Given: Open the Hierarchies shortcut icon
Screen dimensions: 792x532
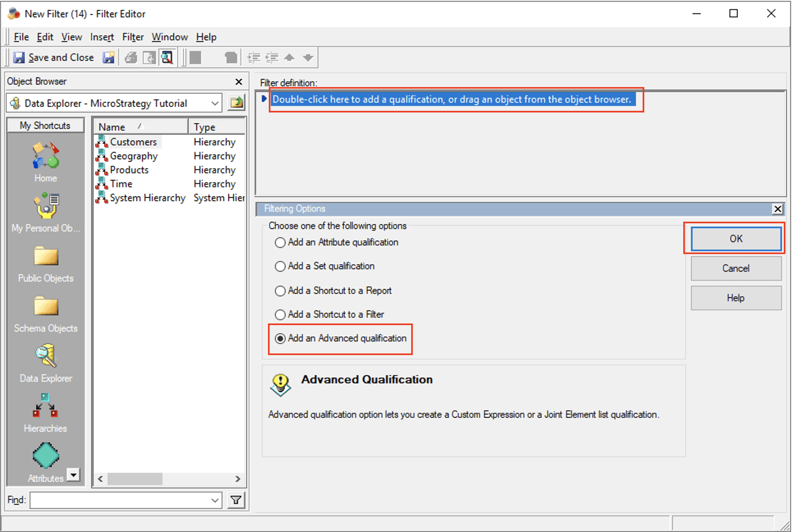Looking at the screenshot, I should [46, 406].
